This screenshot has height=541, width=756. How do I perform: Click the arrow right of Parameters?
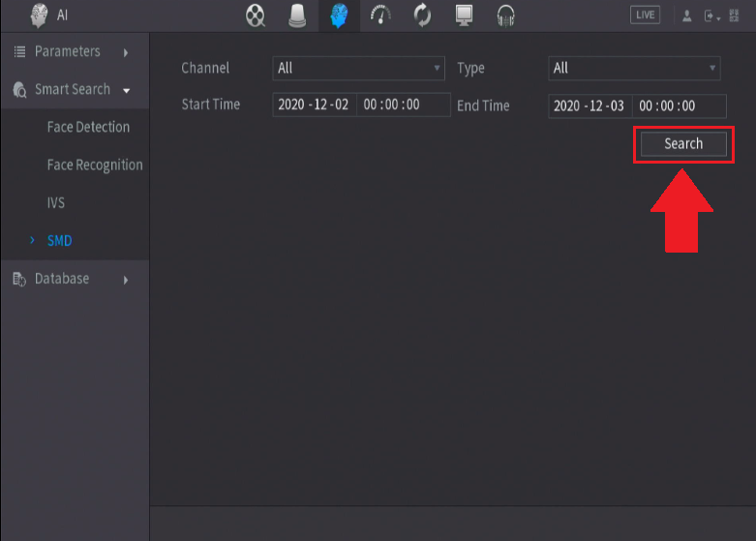point(126,52)
